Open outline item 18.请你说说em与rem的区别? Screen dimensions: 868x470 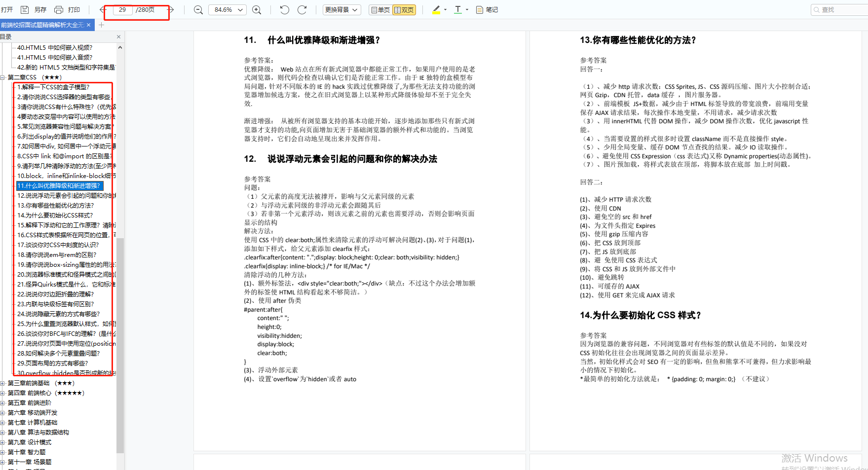point(57,255)
